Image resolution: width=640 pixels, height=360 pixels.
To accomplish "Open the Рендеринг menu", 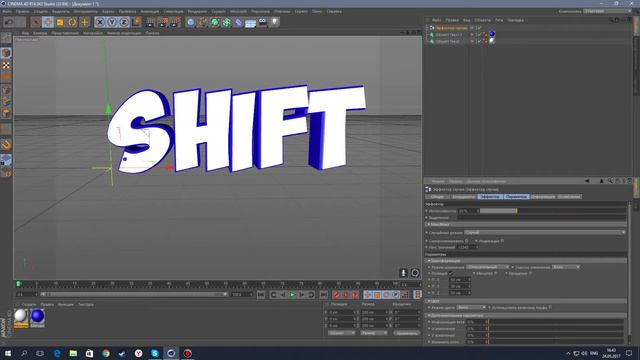I will [198, 11].
